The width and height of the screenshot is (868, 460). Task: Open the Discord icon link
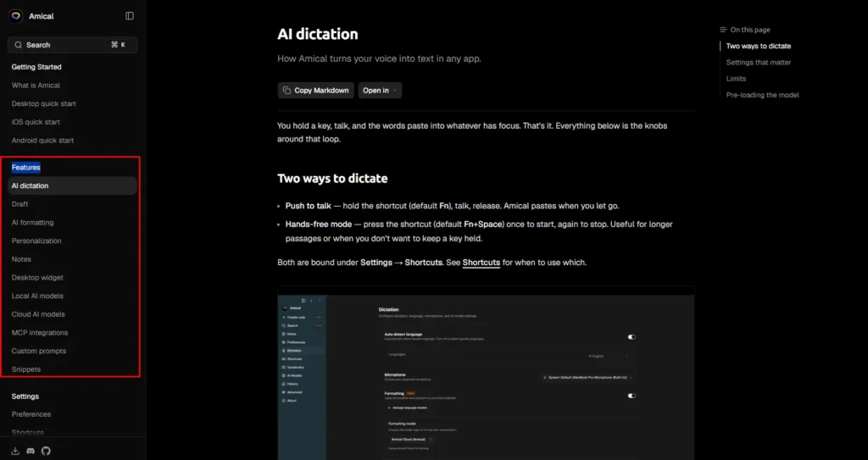(31, 451)
